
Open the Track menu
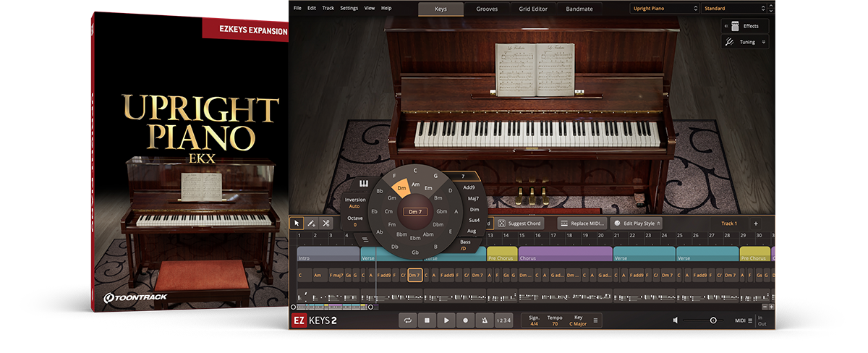coord(328,8)
